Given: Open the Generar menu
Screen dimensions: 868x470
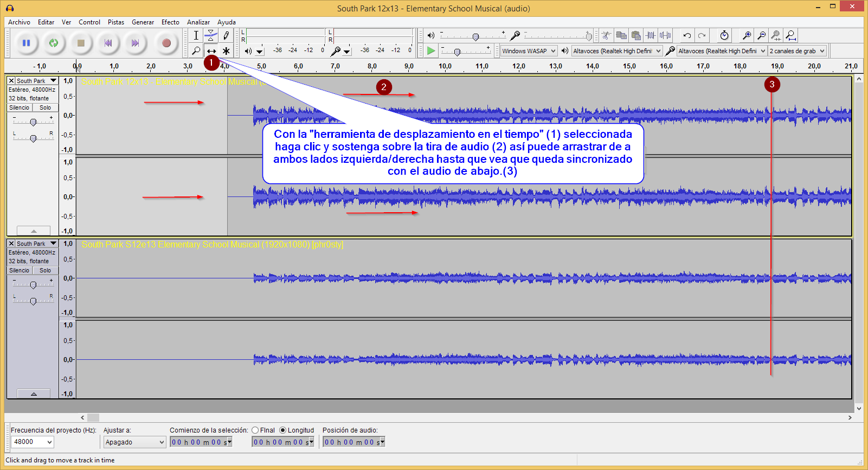Looking at the screenshot, I should 143,22.
